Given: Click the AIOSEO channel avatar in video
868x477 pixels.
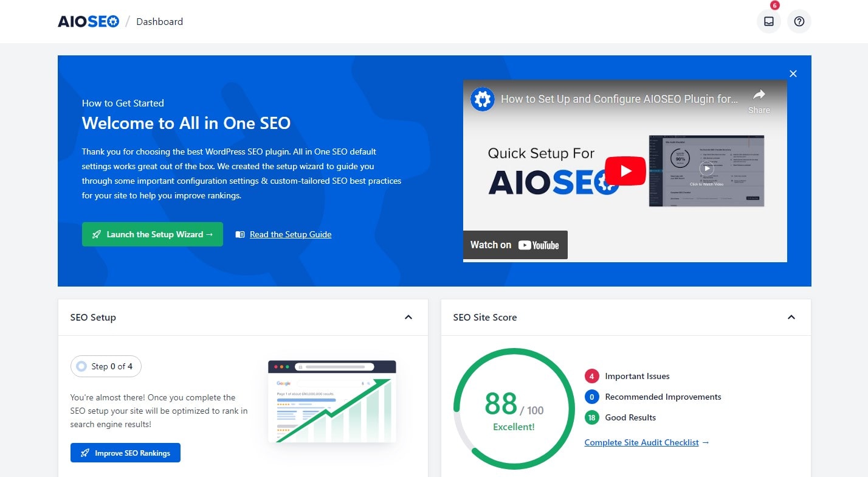Looking at the screenshot, I should [483, 99].
